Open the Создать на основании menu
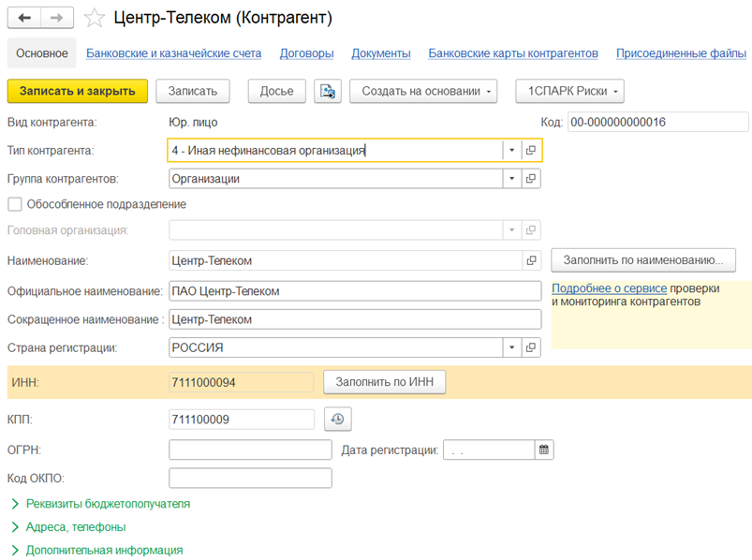The height and width of the screenshot is (560, 752). tap(423, 91)
